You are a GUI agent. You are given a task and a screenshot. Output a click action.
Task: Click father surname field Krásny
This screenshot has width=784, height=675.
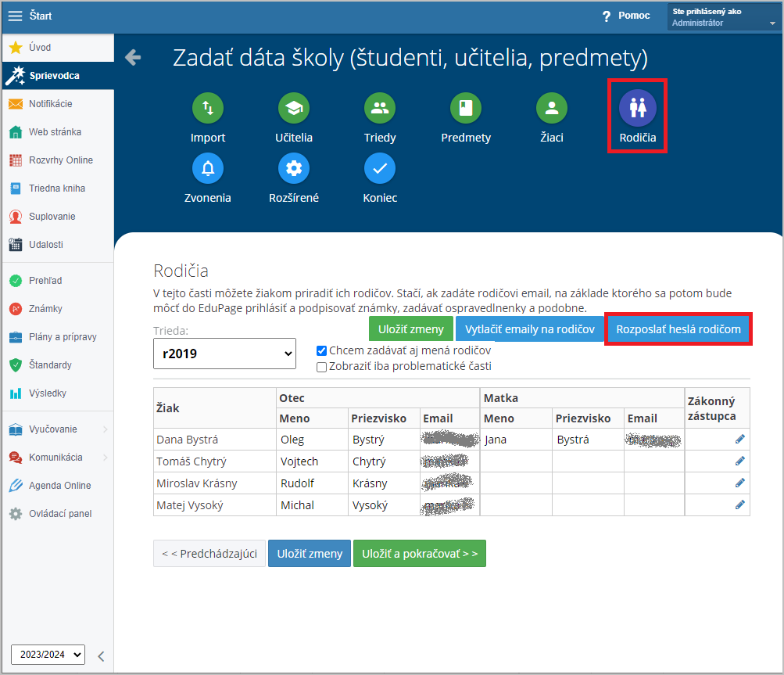pyautogui.click(x=384, y=483)
